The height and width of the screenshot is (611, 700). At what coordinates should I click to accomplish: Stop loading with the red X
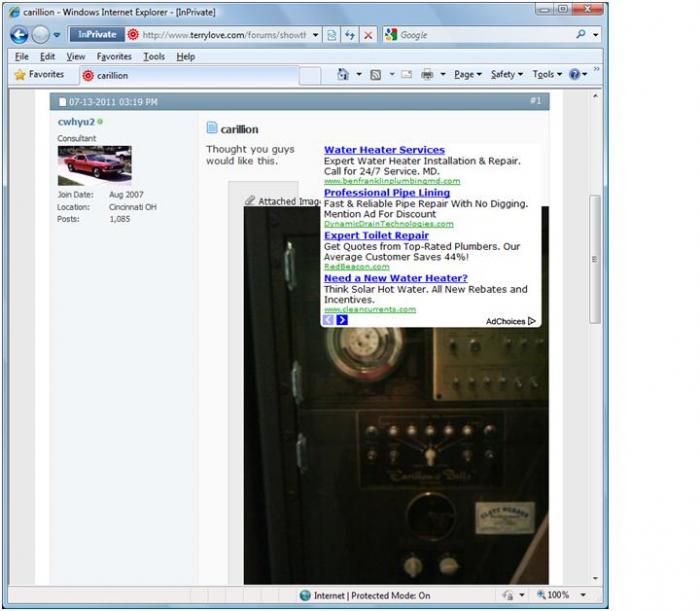pos(368,35)
